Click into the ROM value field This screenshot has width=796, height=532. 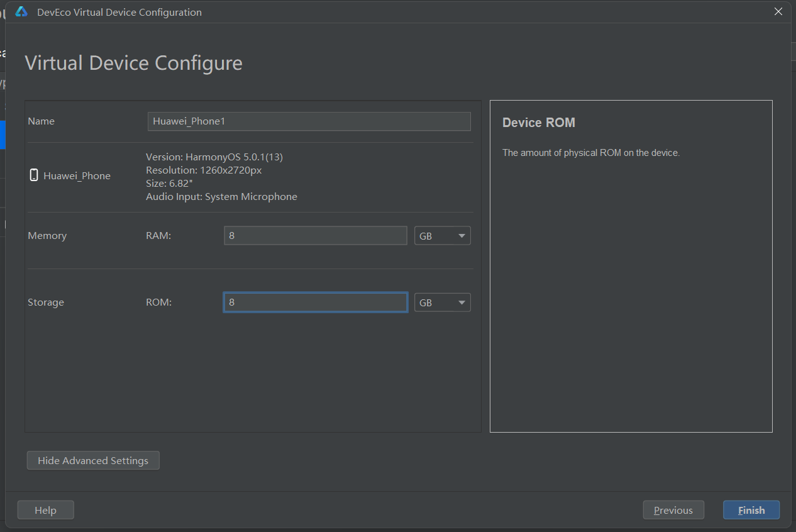tap(315, 302)
